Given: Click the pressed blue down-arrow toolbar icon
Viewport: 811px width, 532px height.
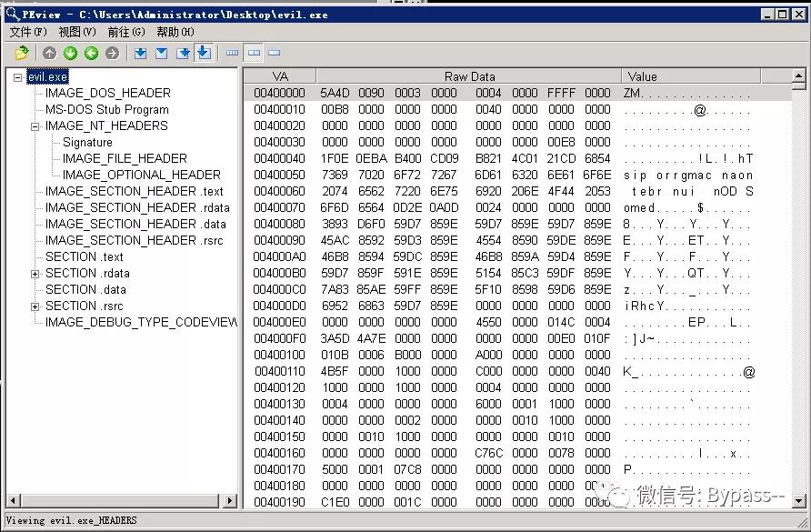Looking at the screenshot, I should pyautogui.click(x=204, y=53).
